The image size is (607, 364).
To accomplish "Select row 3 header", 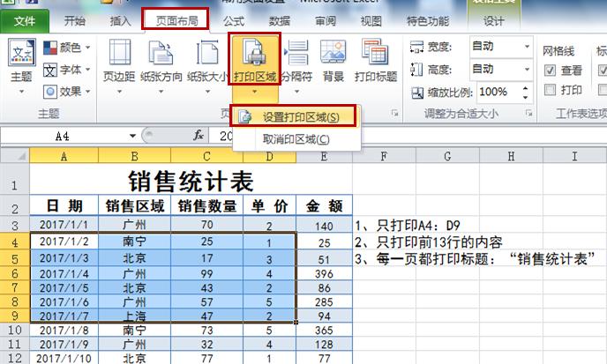I will (15, 225).
